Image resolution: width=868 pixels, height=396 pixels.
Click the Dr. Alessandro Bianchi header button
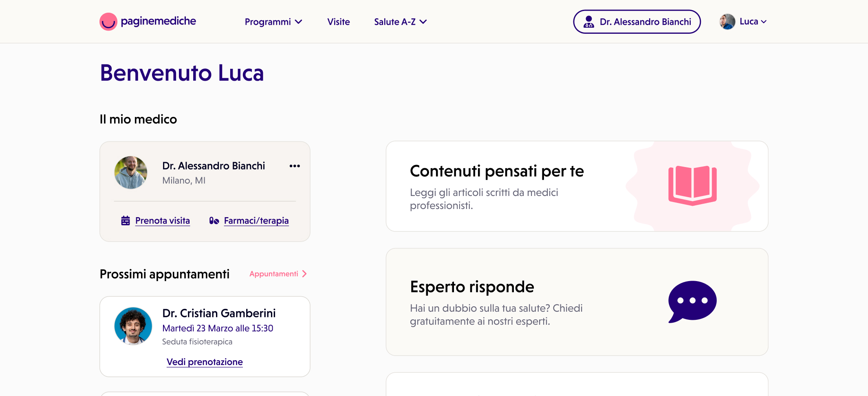click(637, 22)
